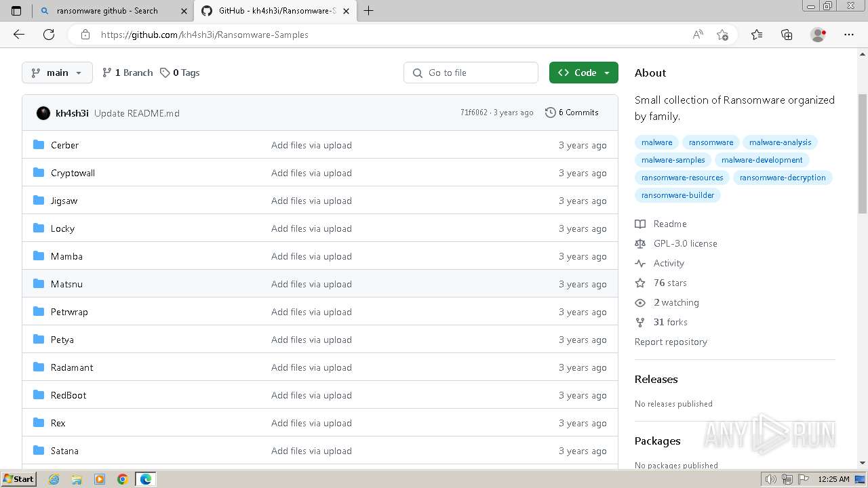Open the Cerber folder

pyautogui.click(x=64, y=145)
